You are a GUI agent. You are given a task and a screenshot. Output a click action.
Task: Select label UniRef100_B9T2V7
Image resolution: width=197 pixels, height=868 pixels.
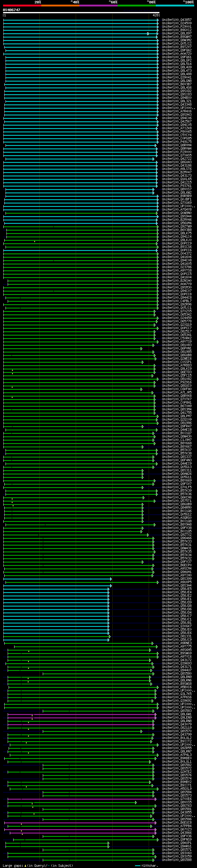point(176,47)
